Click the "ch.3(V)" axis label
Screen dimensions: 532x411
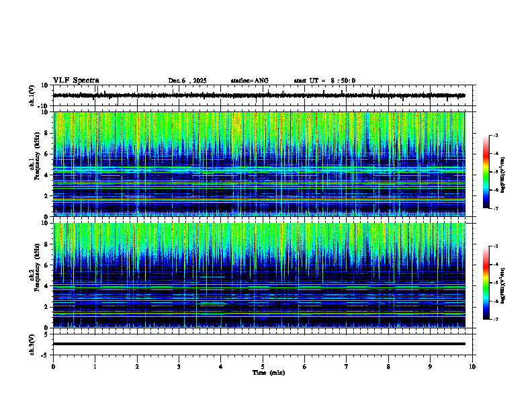tap(32, 345)
